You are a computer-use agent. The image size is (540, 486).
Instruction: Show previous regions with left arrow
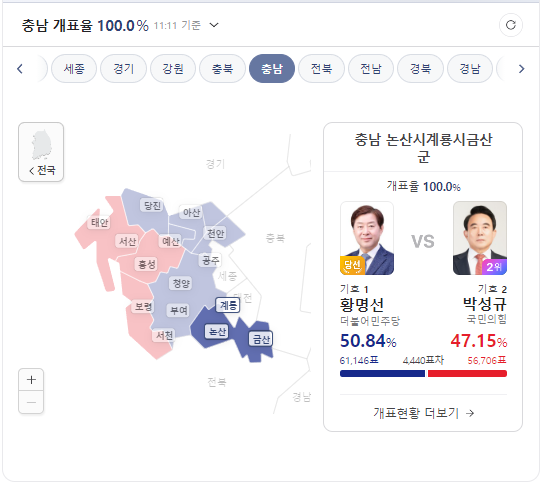pyautogui.click(x=20, y=69)
